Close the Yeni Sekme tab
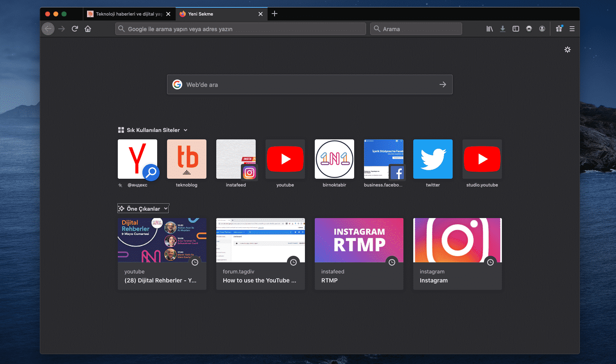This screenshot has height=364, width=616. coord(261,14)
